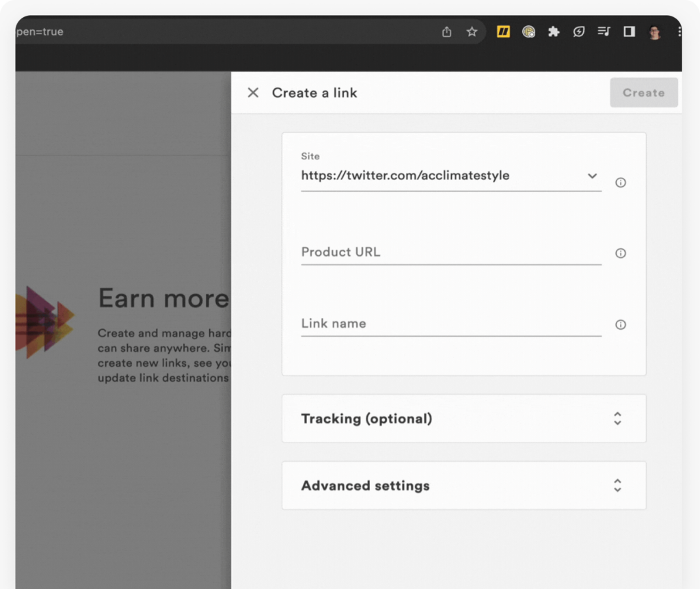This screenshot has width=700, height=589.
Task: Click the circular extension icon beside the yellow one
Action: pyautogui.click(x=528, y=31)
